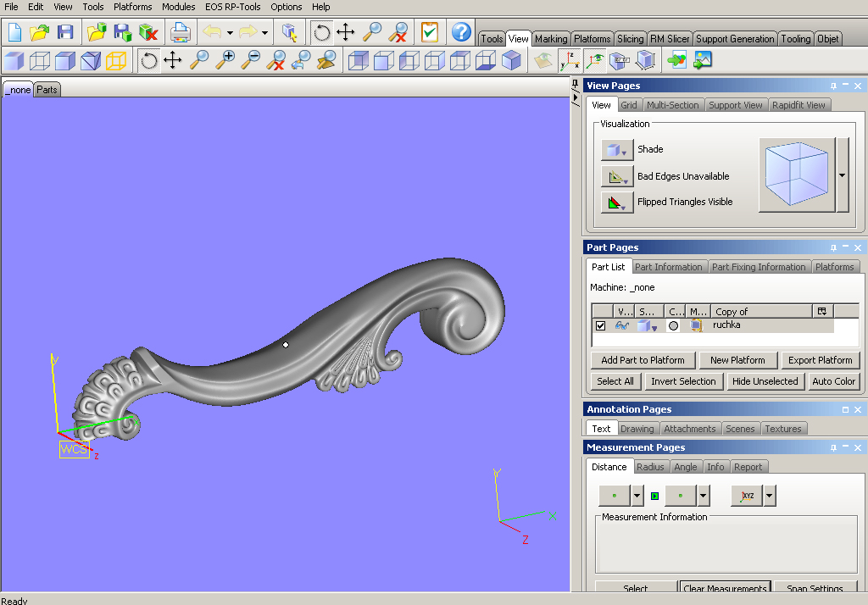
Task: Click the ruchka color circle swatch
Action: (673, 325)
